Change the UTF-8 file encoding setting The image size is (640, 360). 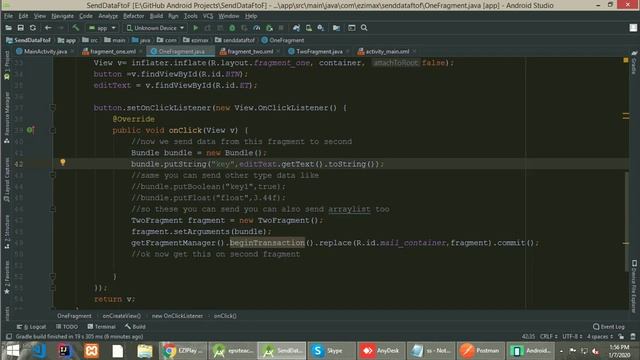tap(572, 337)
